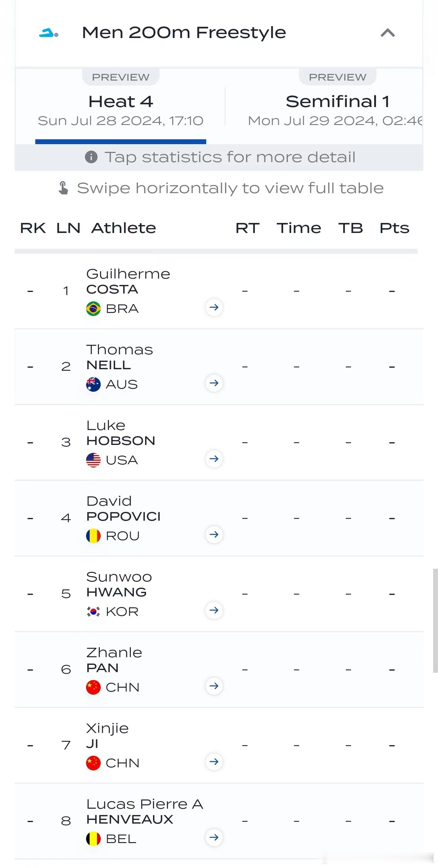This screenshot has width=438, height=868.
Task: Click the Pts column header
Action: pos(394,228)
